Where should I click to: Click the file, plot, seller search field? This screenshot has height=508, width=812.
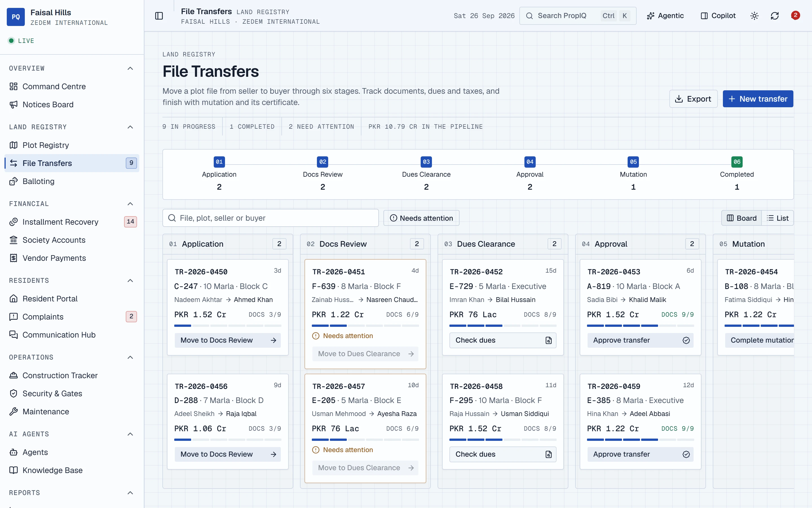270,218
